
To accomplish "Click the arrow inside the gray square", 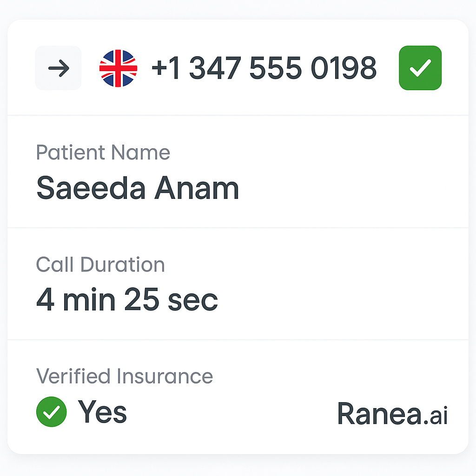I will [x=59, y=68].
